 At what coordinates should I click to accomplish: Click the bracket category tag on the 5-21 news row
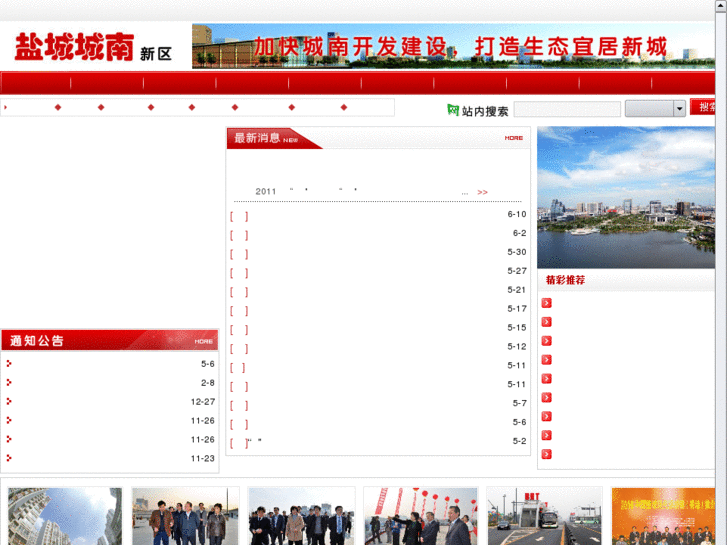click(239, 292)
